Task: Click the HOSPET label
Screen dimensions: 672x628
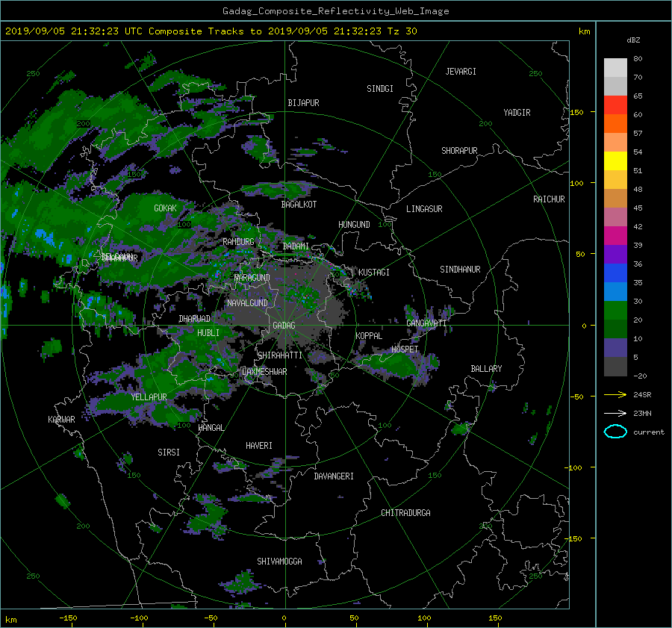Action: click(405, 349)
